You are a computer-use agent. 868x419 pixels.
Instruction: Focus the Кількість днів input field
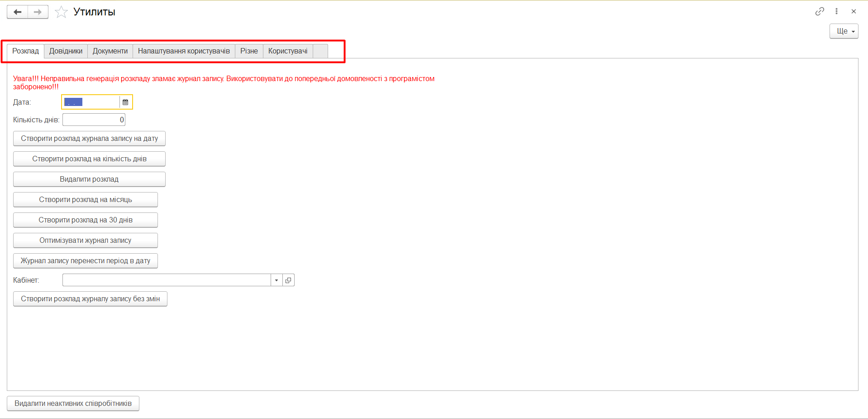pyautogui.click(x=93, y=120)
